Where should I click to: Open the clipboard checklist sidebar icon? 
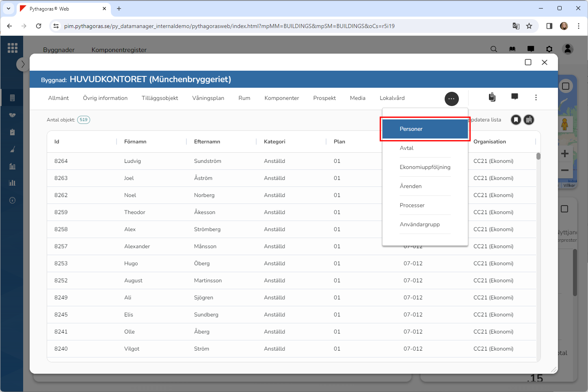(x=12, y=132)
